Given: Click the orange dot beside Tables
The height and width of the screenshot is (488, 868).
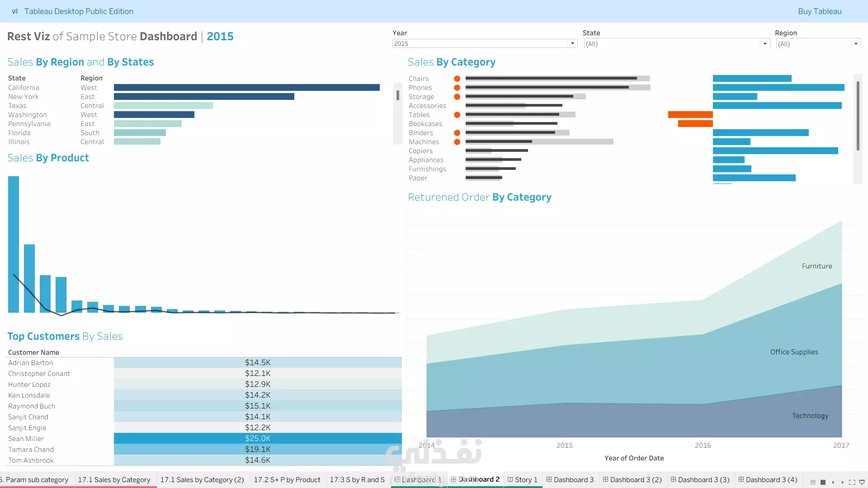Looking at the screenshot, I should pyautogui.click(x=457, y=115).
